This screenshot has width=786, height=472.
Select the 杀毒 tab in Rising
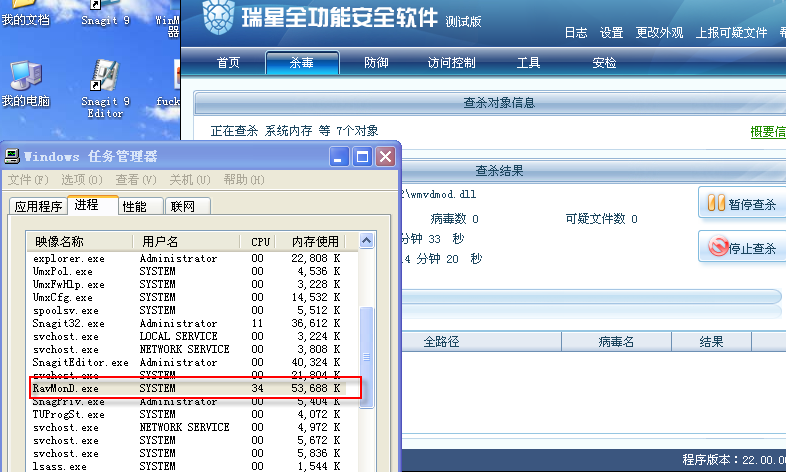(302, 63)
